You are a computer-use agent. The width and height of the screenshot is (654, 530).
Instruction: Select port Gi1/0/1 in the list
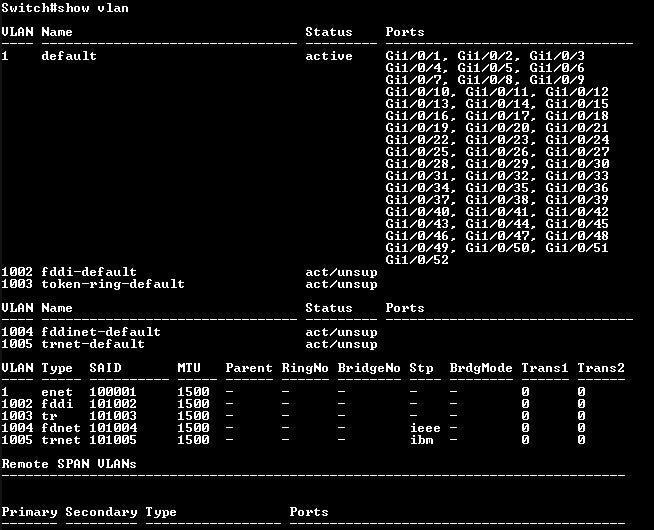coord(413,56)
